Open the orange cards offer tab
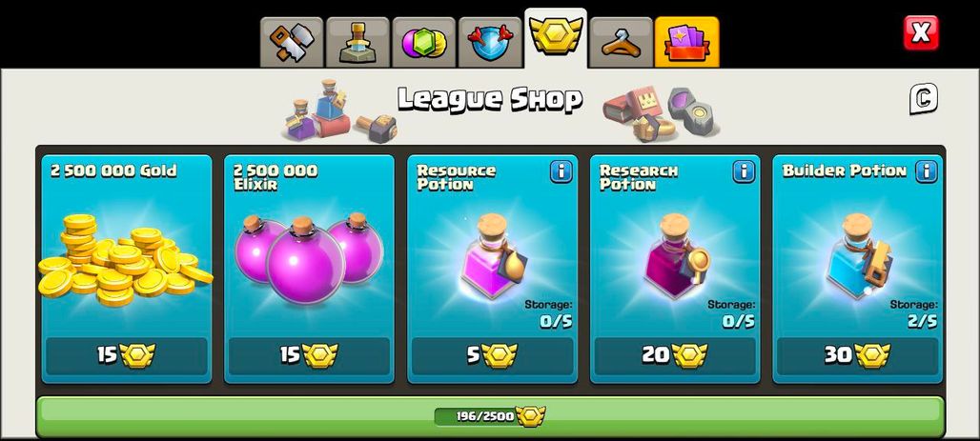The image size is (980, 441). pyautogui.click(x=687, y=43)
